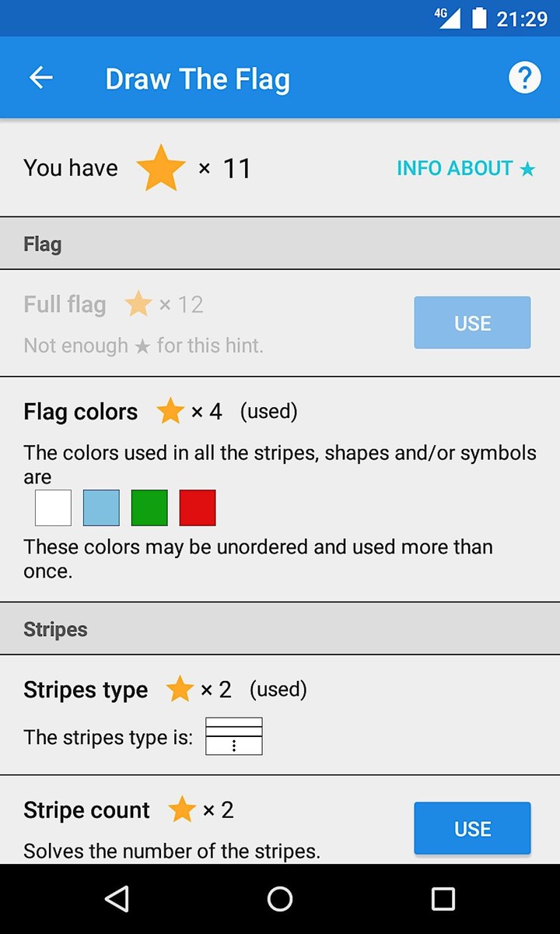Use the Stripe count hint
Image resolution: width=560 pixels, height=934 pixels.
click(x=472, y=828)
